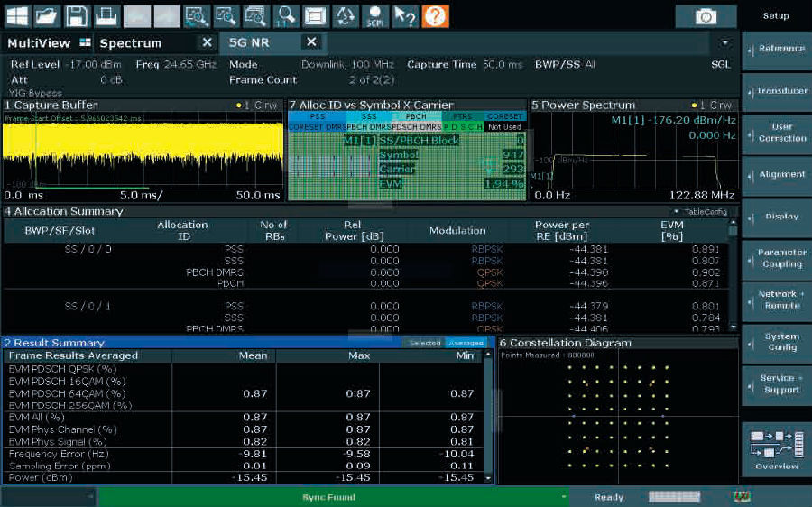The width and height of the screenshot is (812, 507).
Task: Click the orange help question mark icon
Action: point(435,16)
